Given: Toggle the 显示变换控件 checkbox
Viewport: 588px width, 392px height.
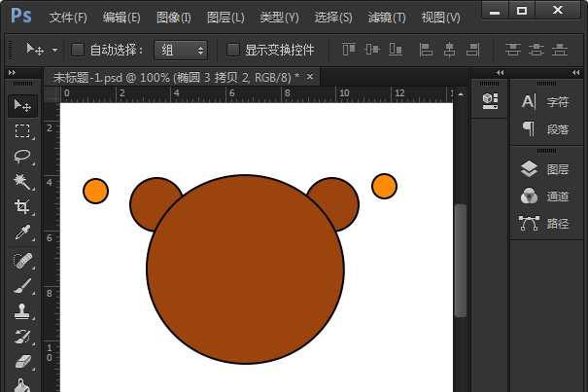Looking at the screenshot, I should pos(232,50).
